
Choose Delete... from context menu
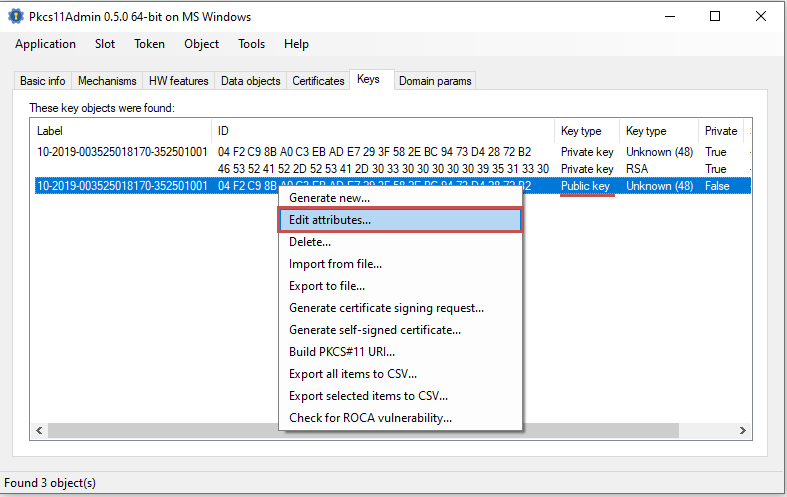click(x=400, y=242)
